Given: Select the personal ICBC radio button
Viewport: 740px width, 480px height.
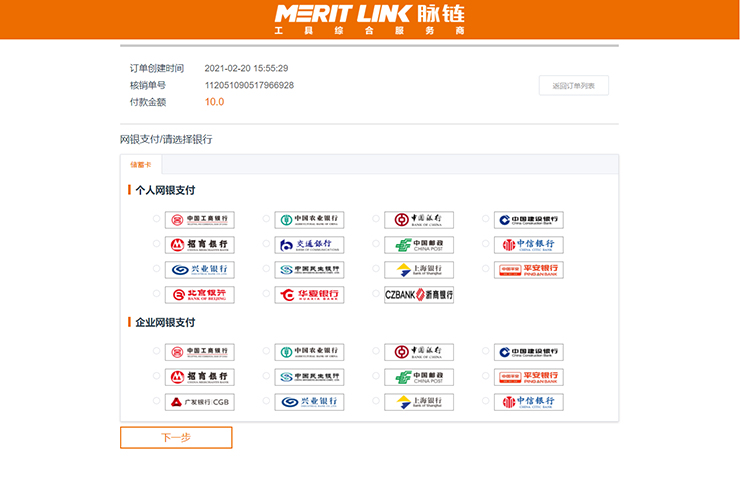Looking at the screenshot, I should click(156, 219).
